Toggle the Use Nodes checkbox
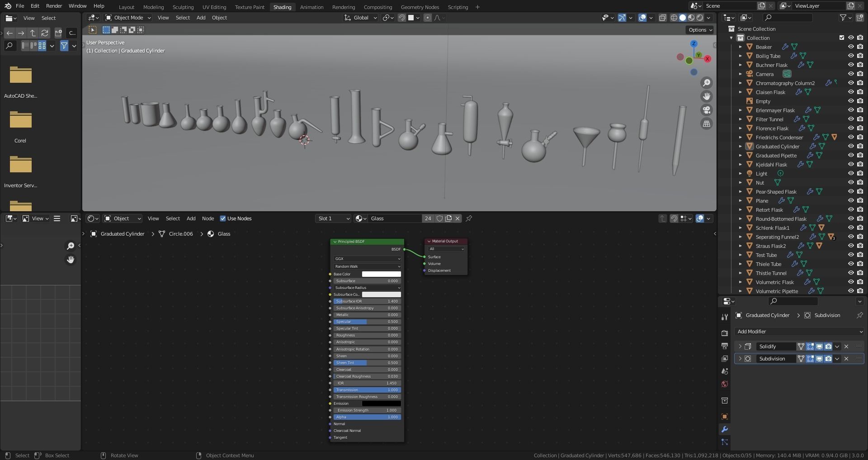The height and width of the screenshot is (460, 868). point(223,218)
